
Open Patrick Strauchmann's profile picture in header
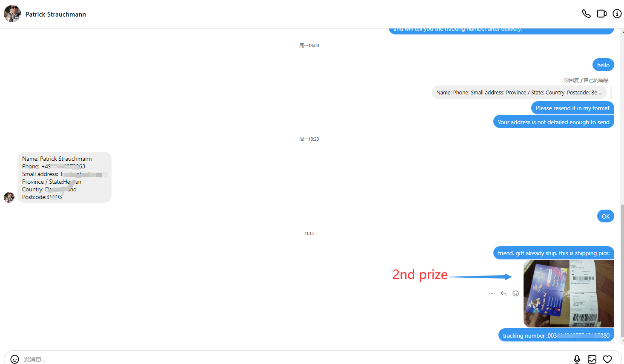click(12, 14)
